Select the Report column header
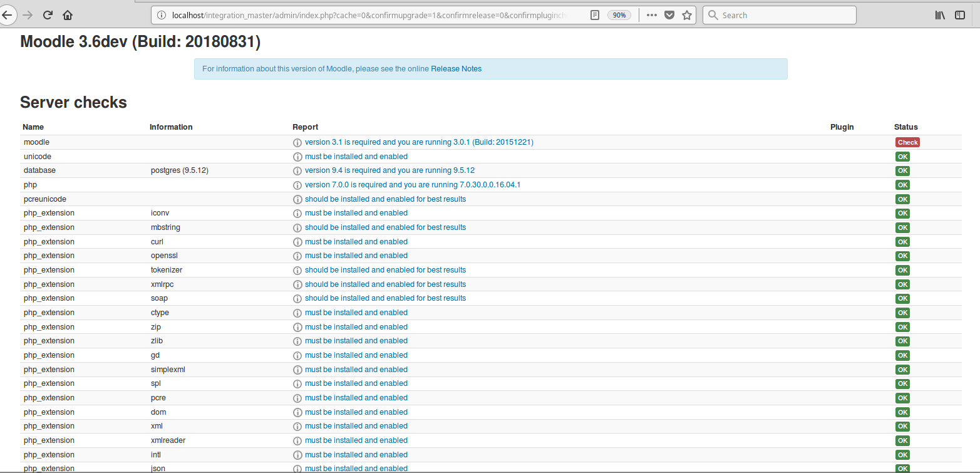 tap(306, 127)
